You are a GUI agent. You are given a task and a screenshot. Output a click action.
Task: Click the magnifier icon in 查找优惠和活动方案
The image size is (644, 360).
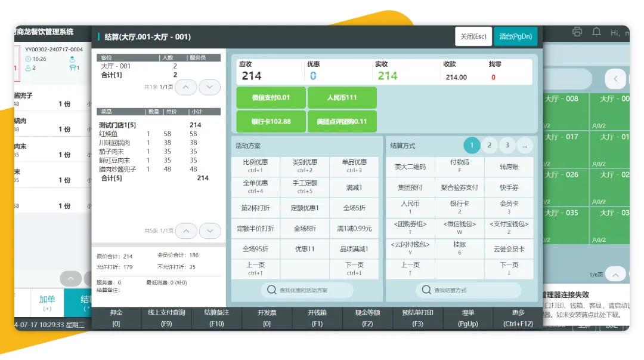[x=271, y=290]
